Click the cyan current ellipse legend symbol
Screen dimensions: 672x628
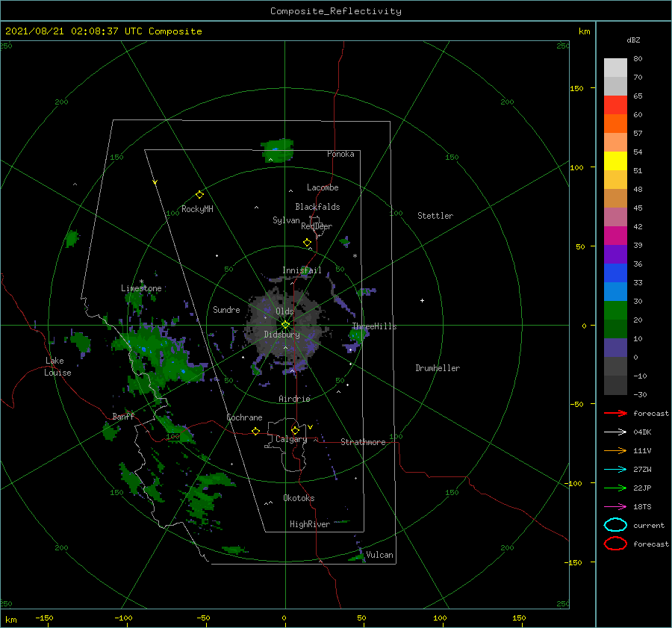pyautogui.click(x=615, y=525)
